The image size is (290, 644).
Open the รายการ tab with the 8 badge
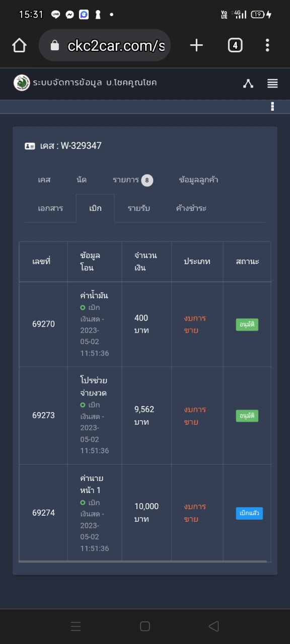(132, 180)
